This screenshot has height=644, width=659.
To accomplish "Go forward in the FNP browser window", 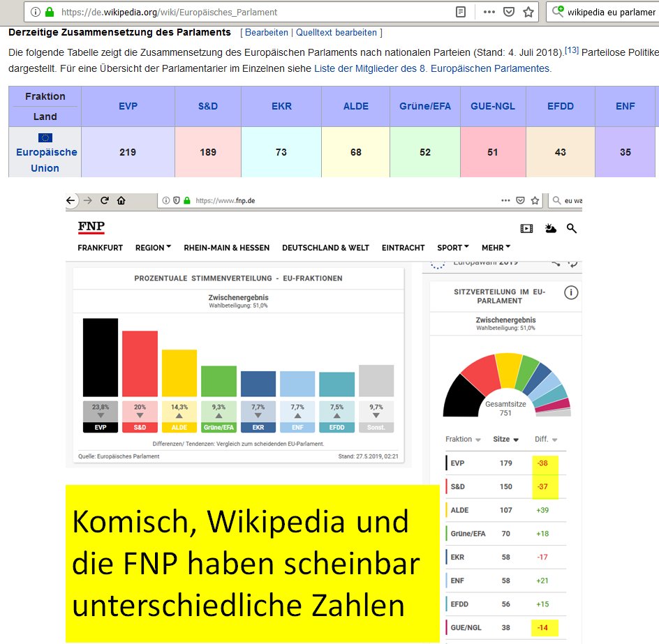I will coord(88,200).
